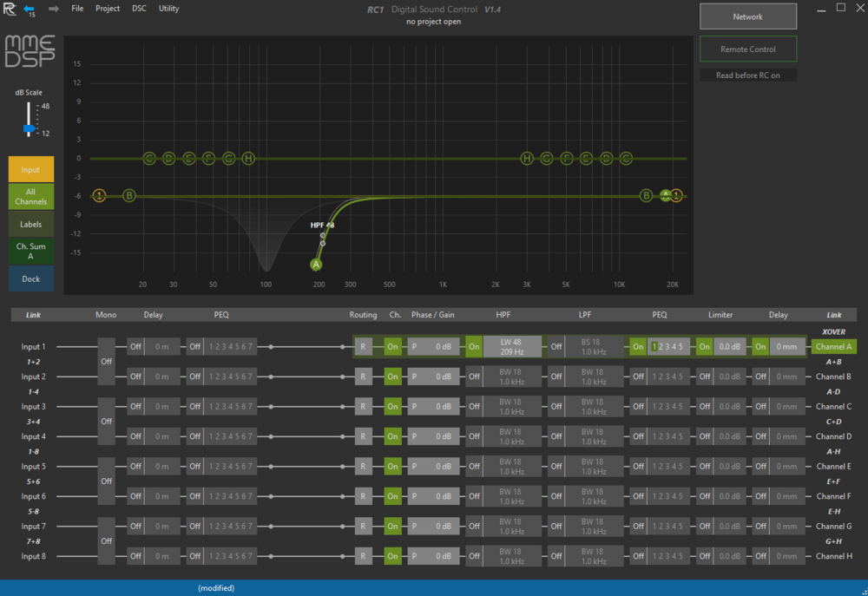Click the blue undo arrow icon

coord(29,8)
